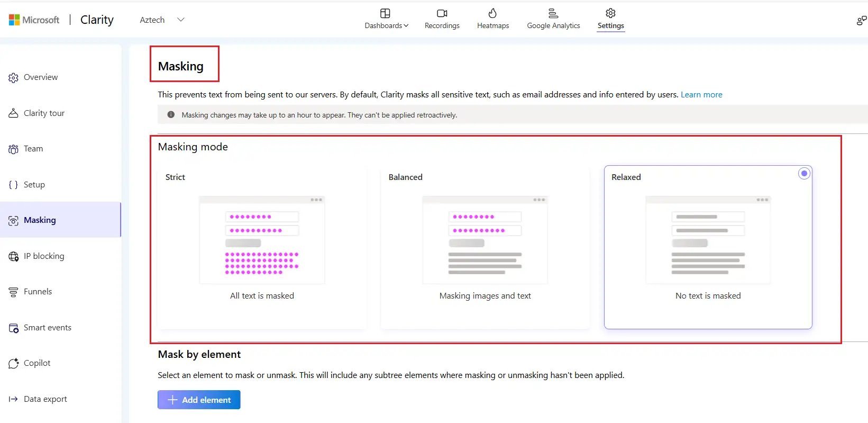Viewport: 868px width, 423px height.
Task: Click 'No text is masked' caption
Action: [708, 296]
